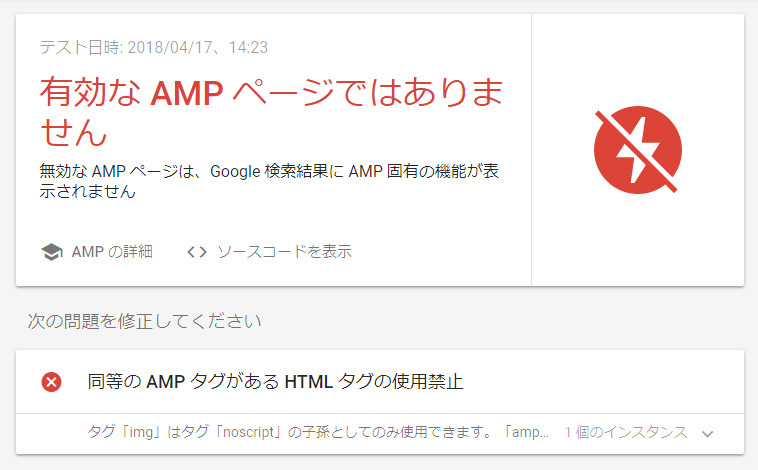Open the AMP の詳細 link
This screenshot has height=470, width=758.
(112, 252)
